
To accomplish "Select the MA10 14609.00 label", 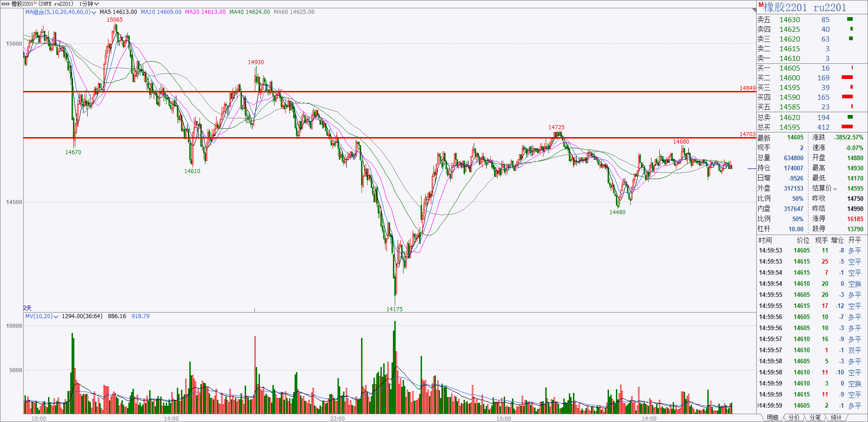I will point(161,12).
